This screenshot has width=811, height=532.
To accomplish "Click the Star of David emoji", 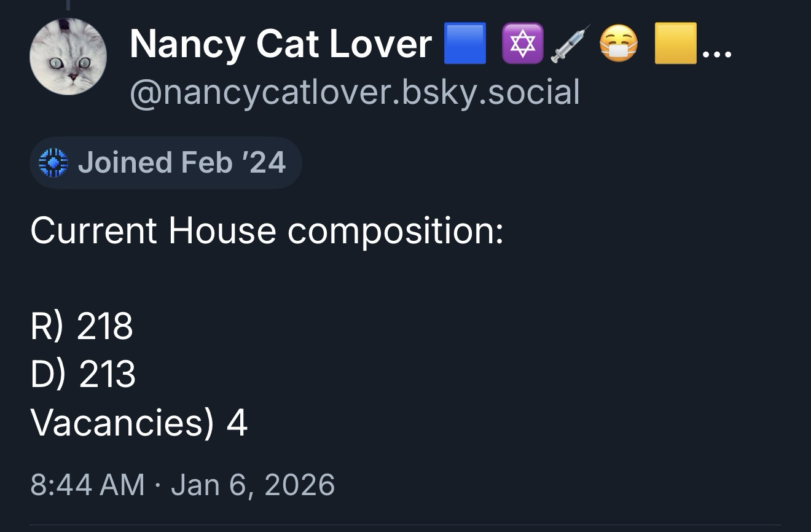I will coord(522,44).
